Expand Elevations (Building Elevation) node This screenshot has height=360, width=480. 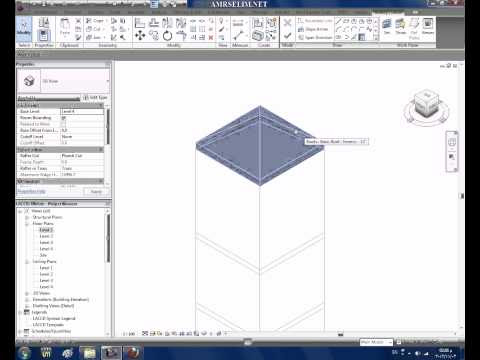[x=27, y=300]
